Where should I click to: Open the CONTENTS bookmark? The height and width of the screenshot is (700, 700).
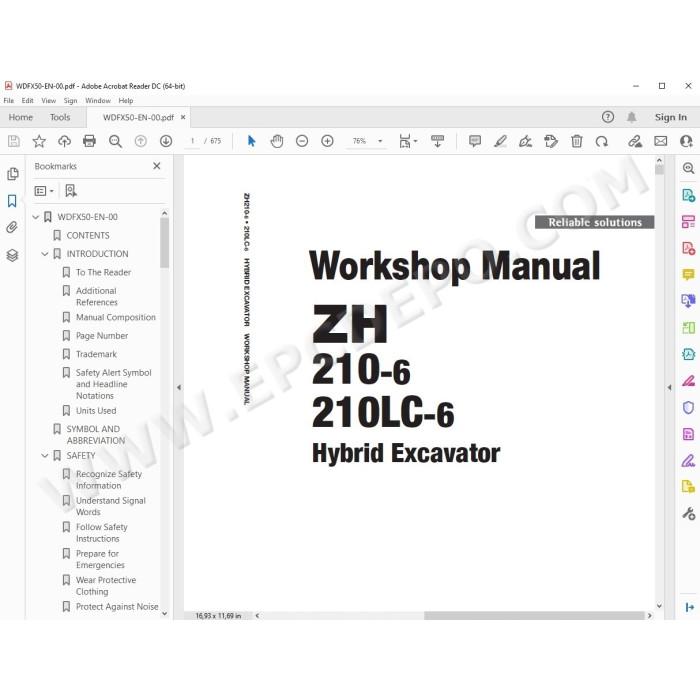[88, 236]
